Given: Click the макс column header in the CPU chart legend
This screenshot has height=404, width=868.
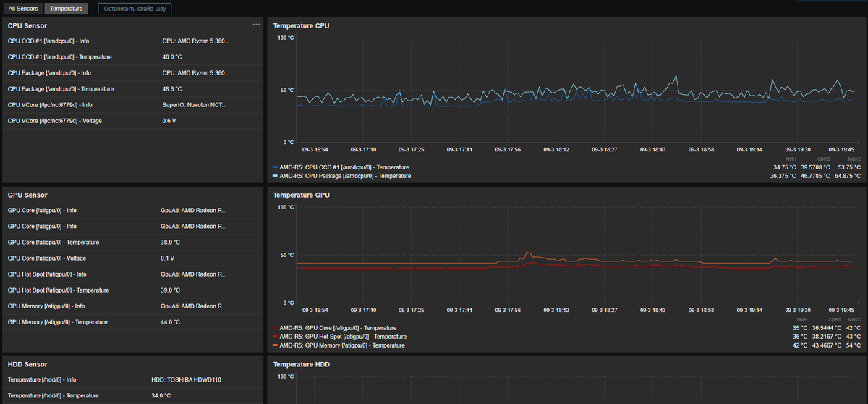Looking at the screenshot, I should pos(854,159).
